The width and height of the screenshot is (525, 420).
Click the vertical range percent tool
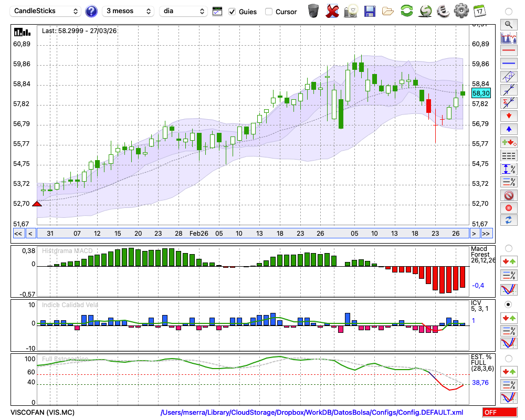coord(509,169)
